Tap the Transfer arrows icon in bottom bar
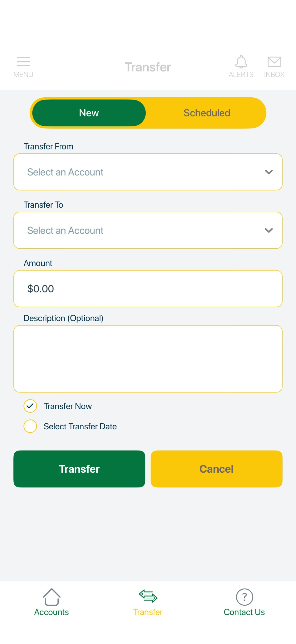296x644 pixels. 148,596
